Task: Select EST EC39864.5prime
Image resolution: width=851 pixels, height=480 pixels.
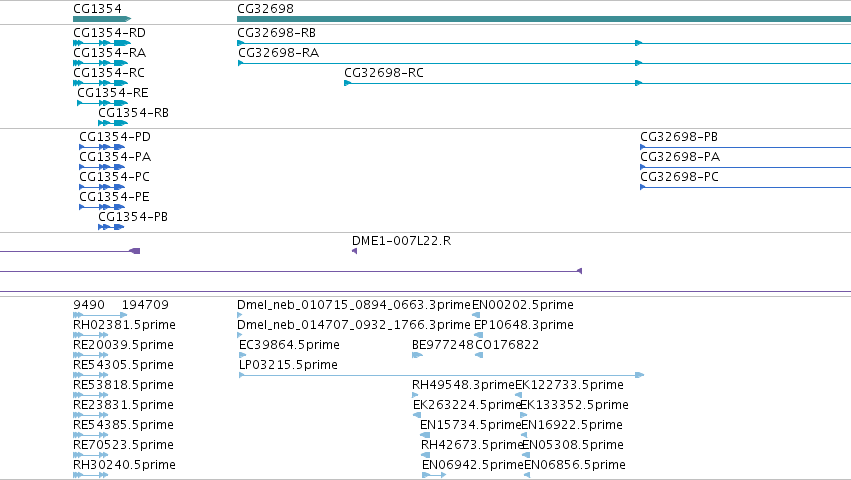Action: click(289, 345)
